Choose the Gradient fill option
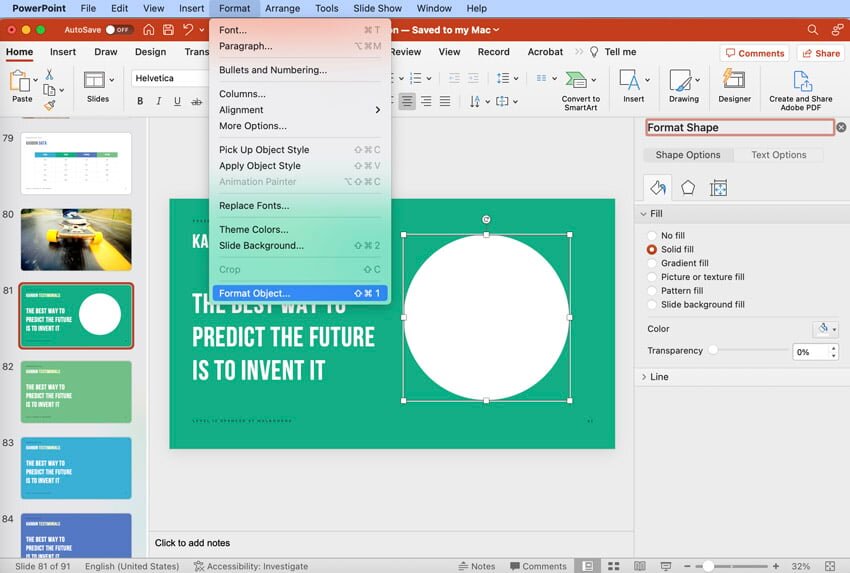 tap(652, 263)
